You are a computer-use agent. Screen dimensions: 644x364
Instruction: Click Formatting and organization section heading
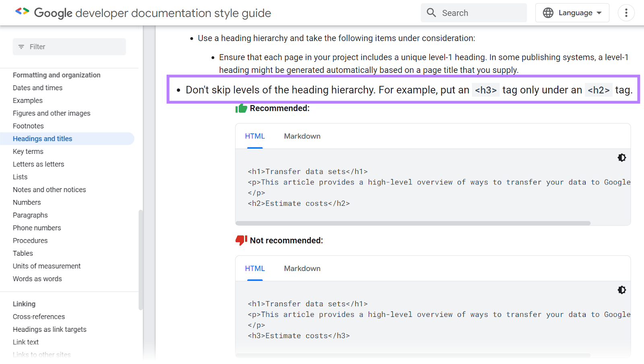57,75
